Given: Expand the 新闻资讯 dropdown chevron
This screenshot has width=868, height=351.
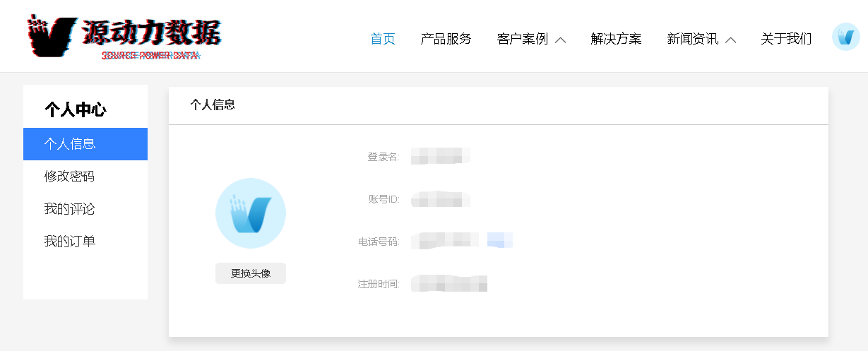Looking at the screenshot, I should pos(731,40).
